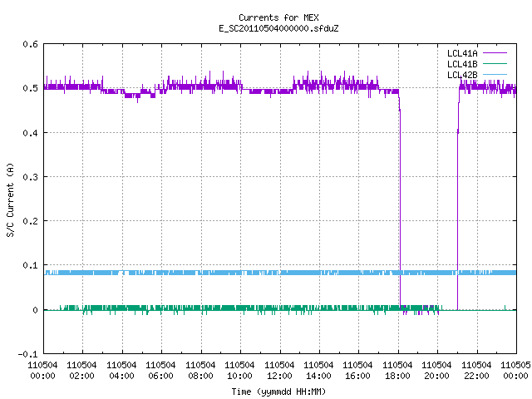Click the 0.6 y-axis tick label
Viewport: 532px width, 399px height.
coord(31,44)
